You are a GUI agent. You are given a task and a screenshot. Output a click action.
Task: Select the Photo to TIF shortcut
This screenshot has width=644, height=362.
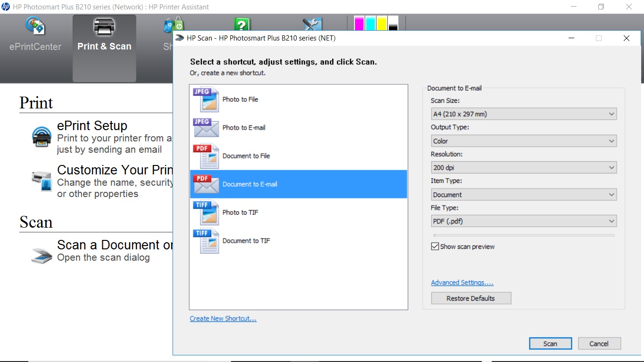205,212
